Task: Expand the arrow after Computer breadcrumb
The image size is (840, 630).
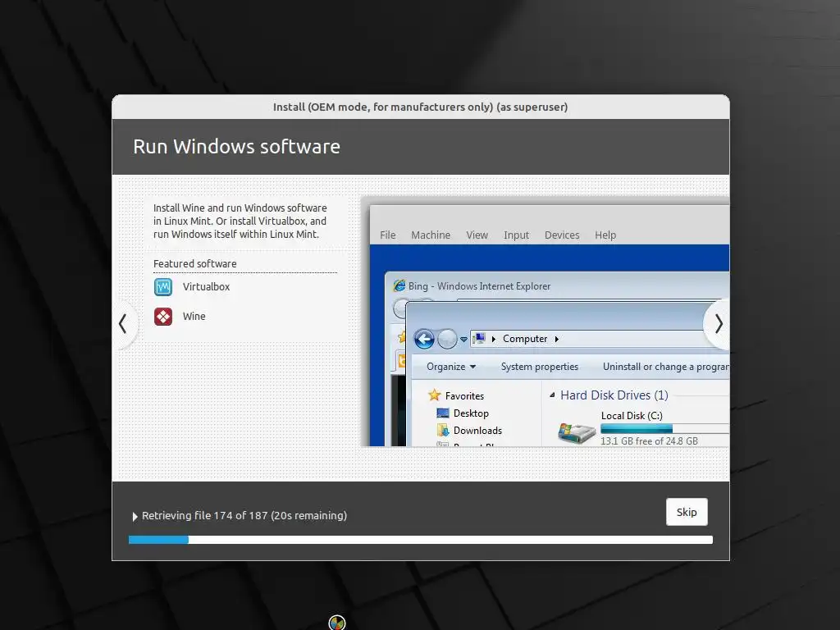Action: [557, 339]
